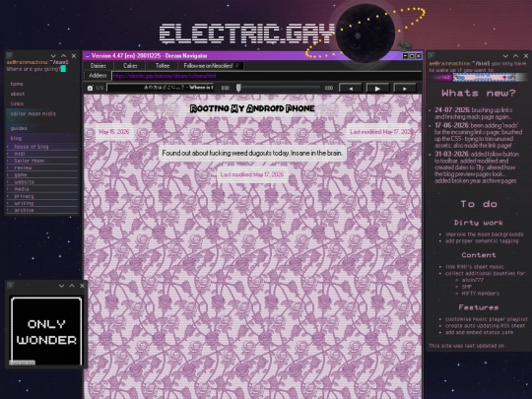Viewport: 532px width, 399px height.
Task: Click terminal icon in Only Wonder widget header
Action: tap(10, 286)
